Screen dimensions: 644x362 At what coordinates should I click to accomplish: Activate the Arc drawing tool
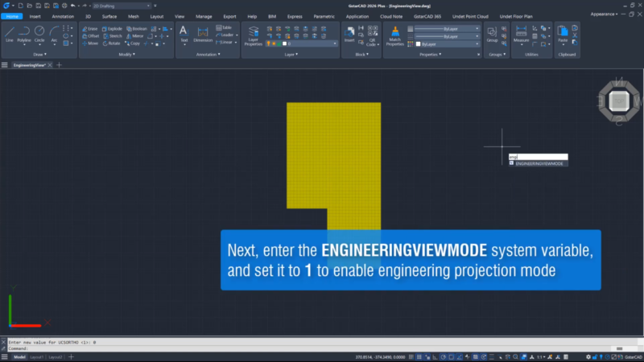tap(54, 33)
